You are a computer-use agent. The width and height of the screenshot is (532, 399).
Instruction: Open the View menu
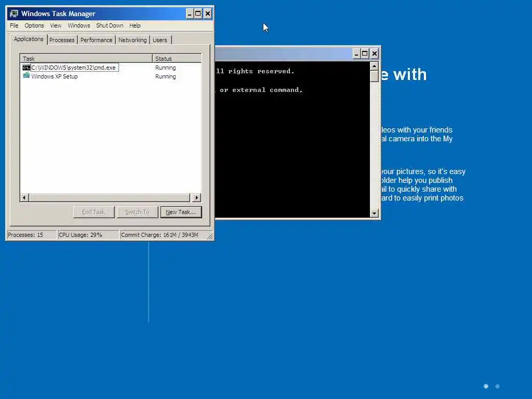tap(56, 25)
